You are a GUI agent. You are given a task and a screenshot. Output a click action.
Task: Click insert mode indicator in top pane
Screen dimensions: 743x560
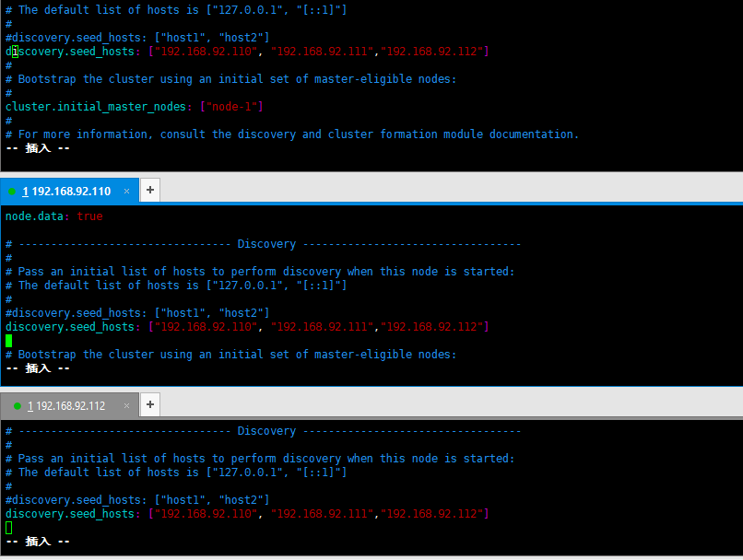tap(38, 148)
